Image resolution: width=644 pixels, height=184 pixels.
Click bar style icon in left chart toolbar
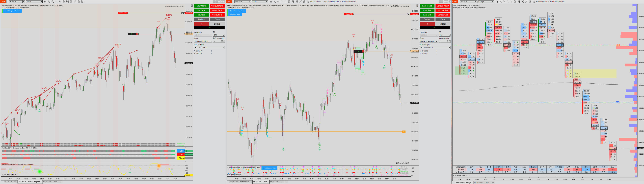pyautogui.click(x=45, y=2)
